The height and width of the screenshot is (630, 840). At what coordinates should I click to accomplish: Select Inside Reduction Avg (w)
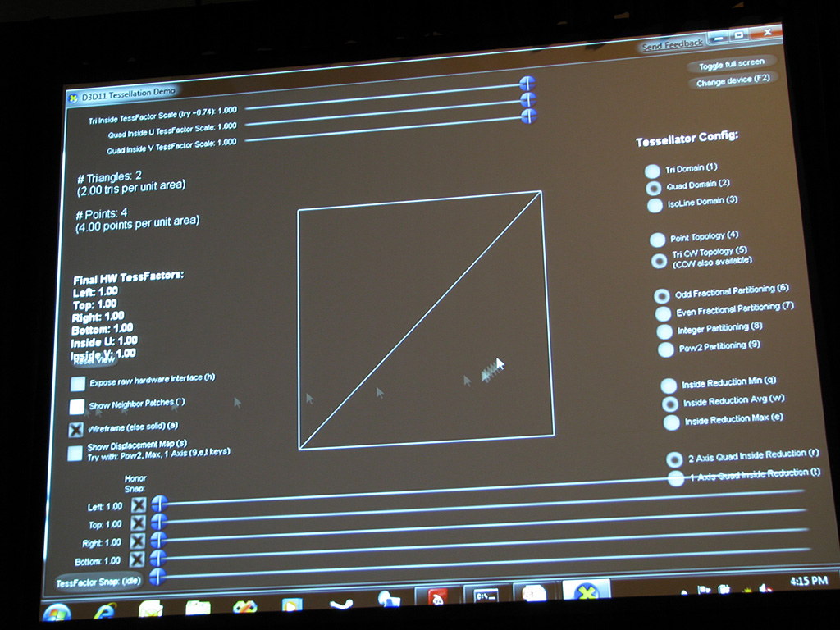[x=669, y=404]
